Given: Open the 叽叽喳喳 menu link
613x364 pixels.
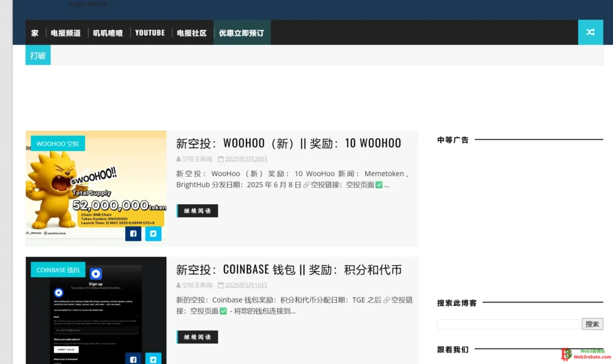Looking at the screenshot, I should pos(108,33).
